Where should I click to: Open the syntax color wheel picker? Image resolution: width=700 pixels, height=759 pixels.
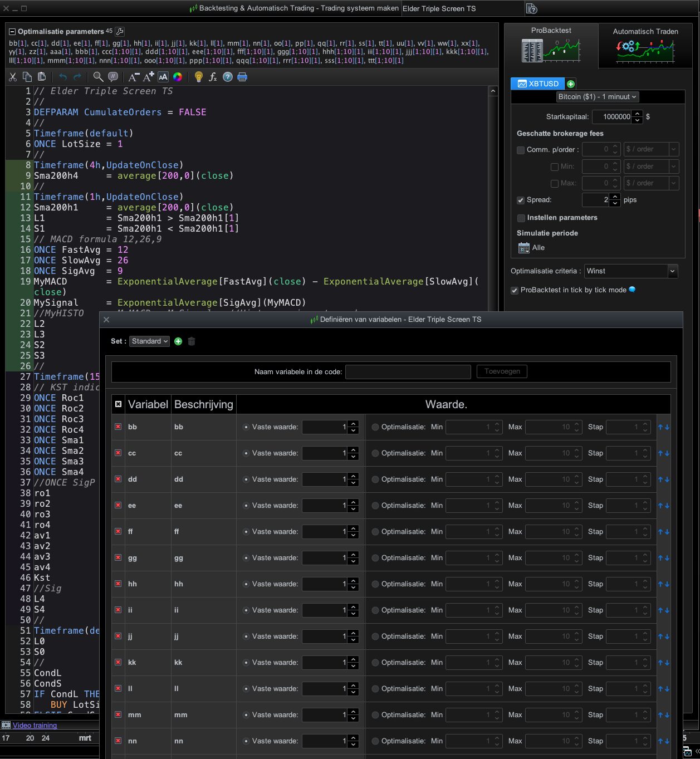pyautogui.click(x=178, y=77)
